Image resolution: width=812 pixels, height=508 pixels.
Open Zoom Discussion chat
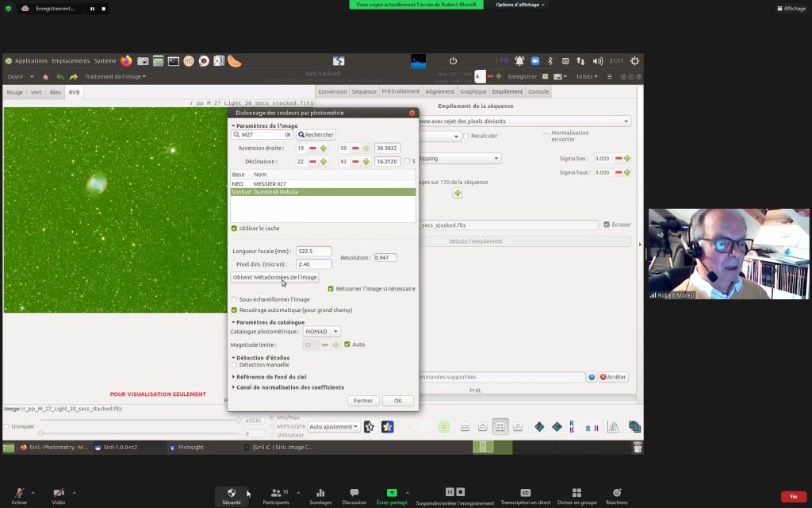pyautogui.click(x=354, y=495)
